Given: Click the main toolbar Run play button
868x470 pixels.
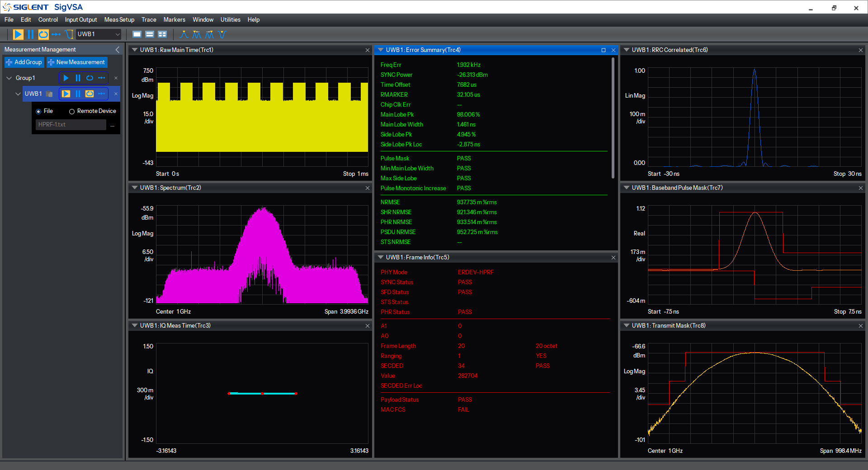Looking at the screenshot, I should (18, 34).
